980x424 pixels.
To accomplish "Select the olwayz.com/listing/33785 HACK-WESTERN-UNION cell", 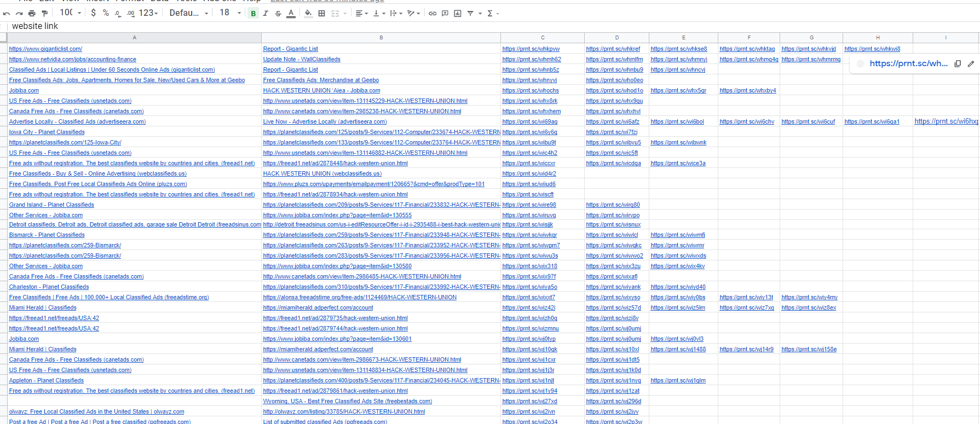I will coord(381,411).
